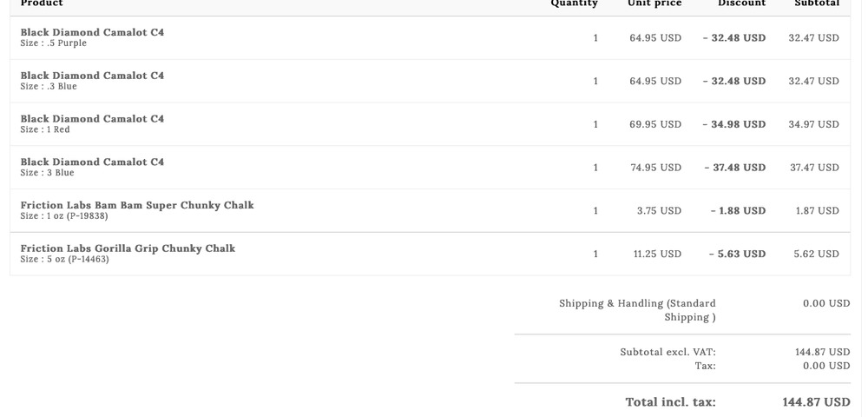Click the 74.95 USD unit price
The width and height of the screenshot is (868, 417).
pos(655,168)
